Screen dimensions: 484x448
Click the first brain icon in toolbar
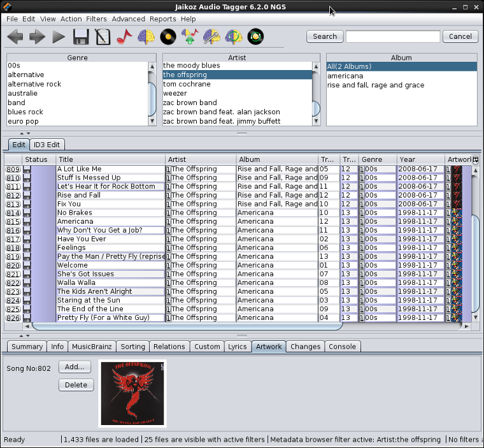pos(146,37)
